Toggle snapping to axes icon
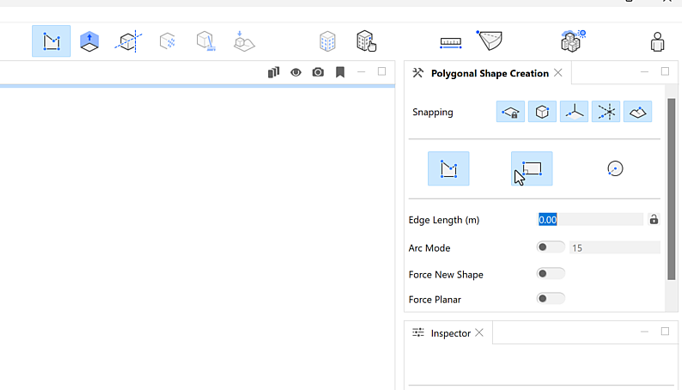 tap(574, 112)
